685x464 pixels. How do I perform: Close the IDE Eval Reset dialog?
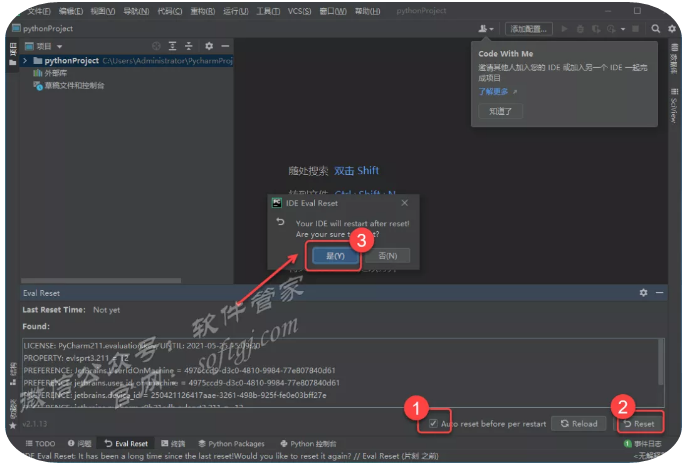tap(405, 203)
